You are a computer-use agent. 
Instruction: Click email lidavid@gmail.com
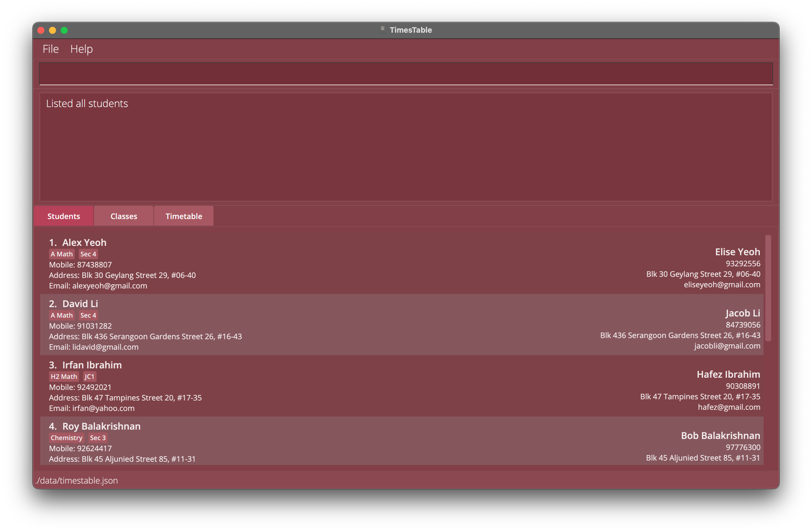(94, 347)
